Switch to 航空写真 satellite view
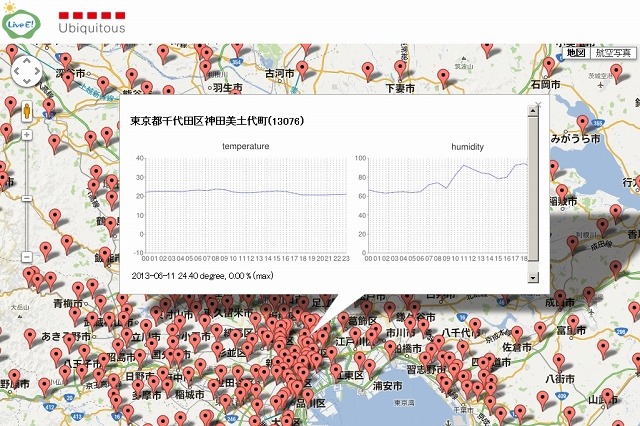Viewport: 640px width, 426px height. point(612,52)
